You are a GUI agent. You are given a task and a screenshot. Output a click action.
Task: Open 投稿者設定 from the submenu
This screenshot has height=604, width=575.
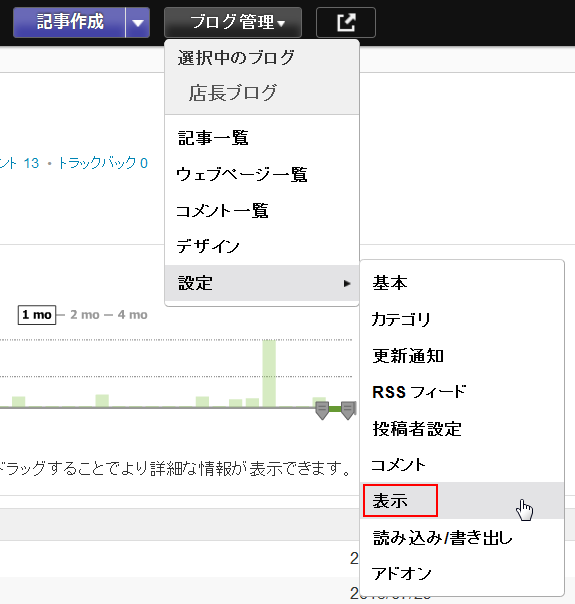pyautogui.click(x=462, y=428)
